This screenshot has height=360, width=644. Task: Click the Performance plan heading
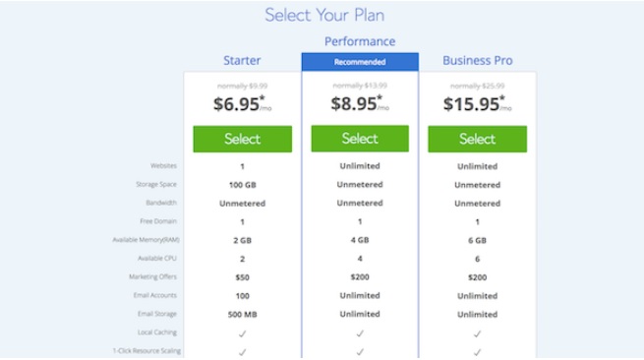click(x=360, y=41)
